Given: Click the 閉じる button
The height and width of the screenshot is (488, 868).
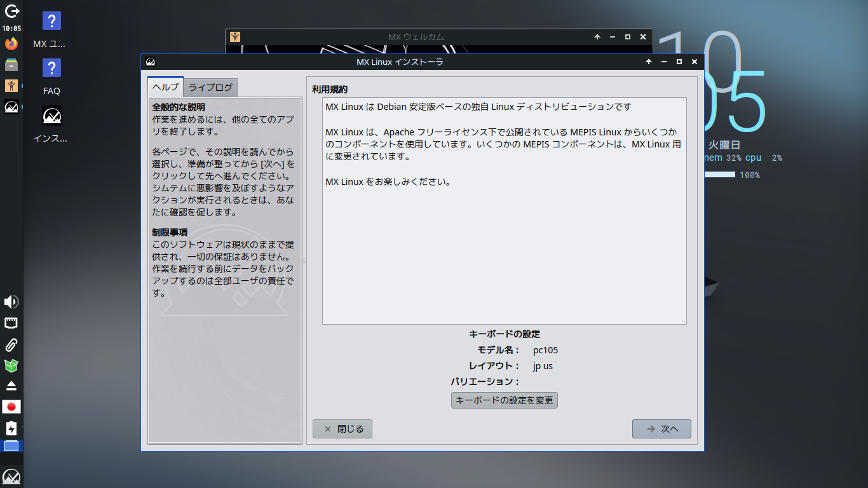Looking at the screenshot, I should coord(342,429).
